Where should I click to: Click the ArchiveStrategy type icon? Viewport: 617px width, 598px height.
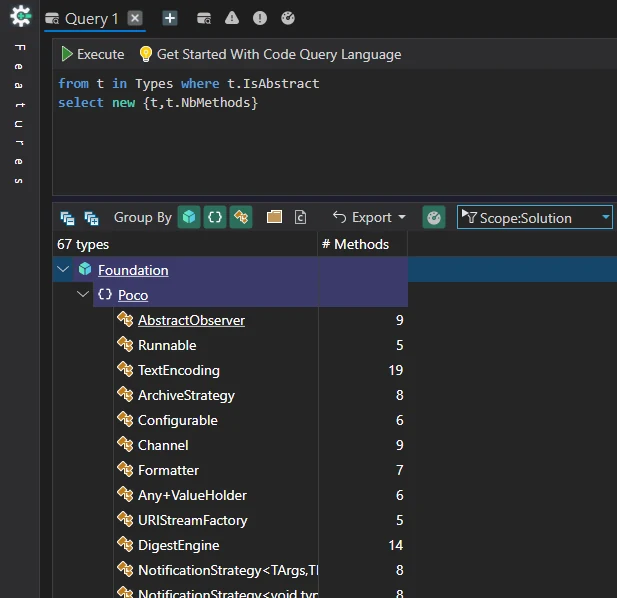[x=125, y=394]
